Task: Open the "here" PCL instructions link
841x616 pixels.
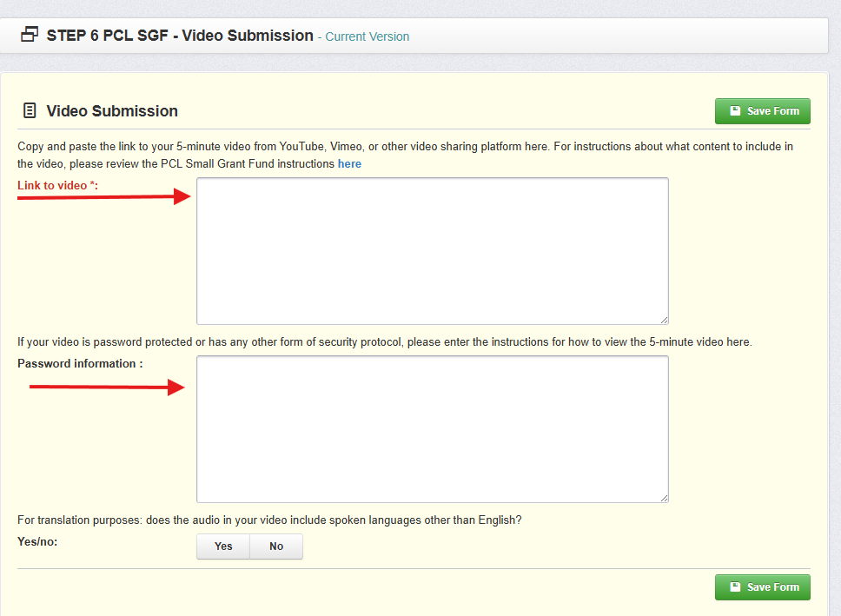Action: (349, 164)
